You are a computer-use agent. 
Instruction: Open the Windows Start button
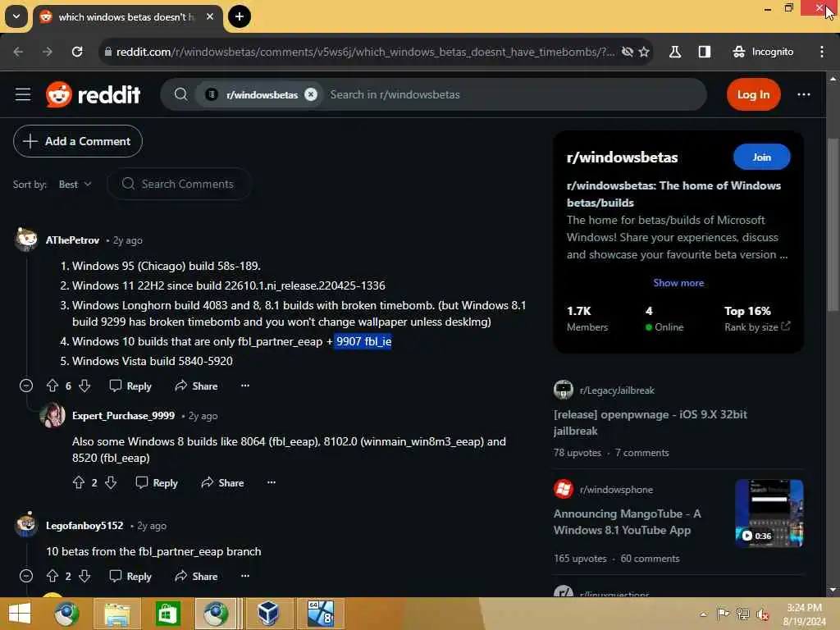[x=20, y=614]
